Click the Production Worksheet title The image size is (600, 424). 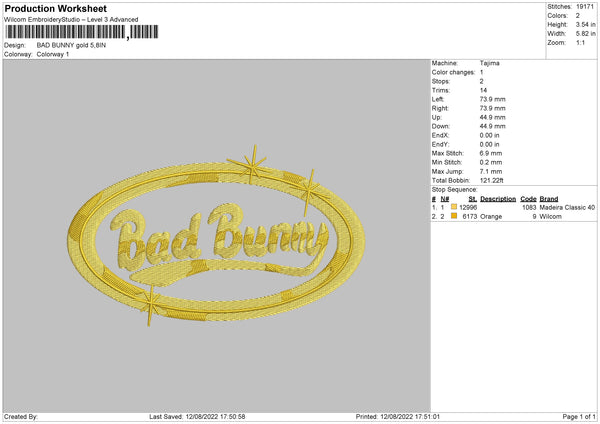tap(55, 8)
